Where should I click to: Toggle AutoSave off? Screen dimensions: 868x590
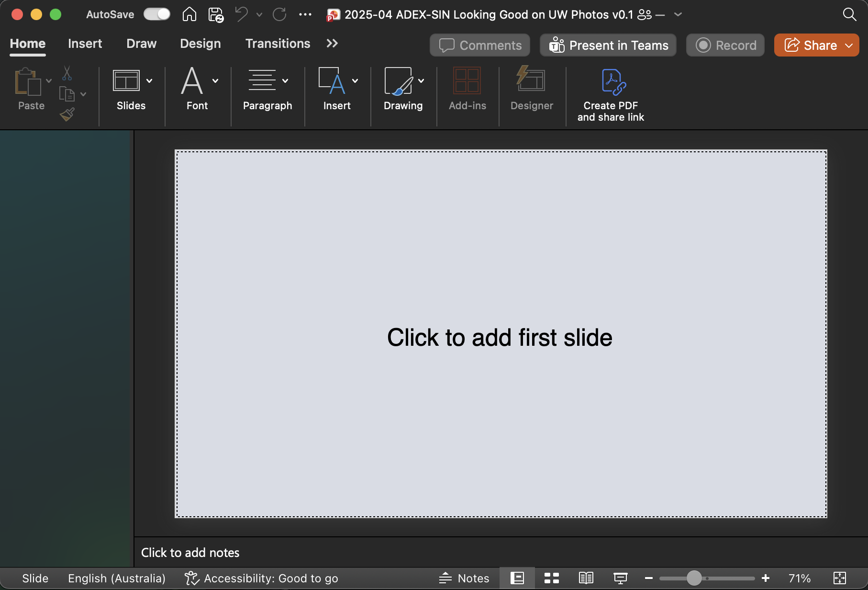click(156, 14)
